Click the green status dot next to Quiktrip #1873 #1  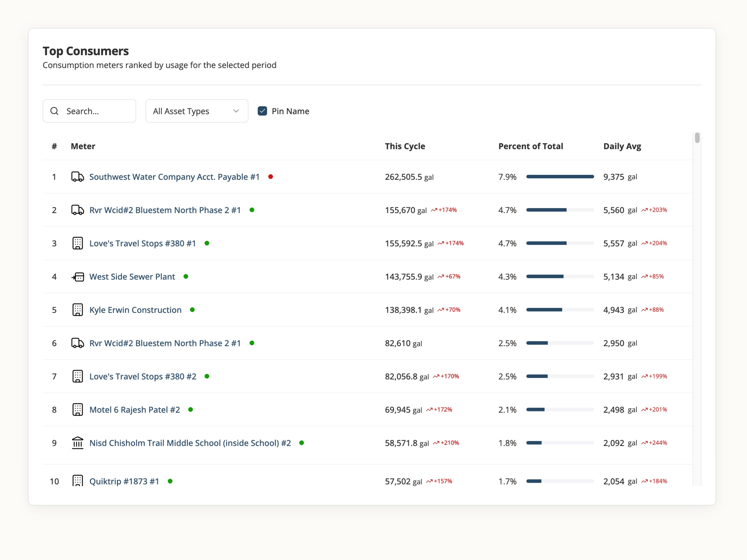pos(170,481)
